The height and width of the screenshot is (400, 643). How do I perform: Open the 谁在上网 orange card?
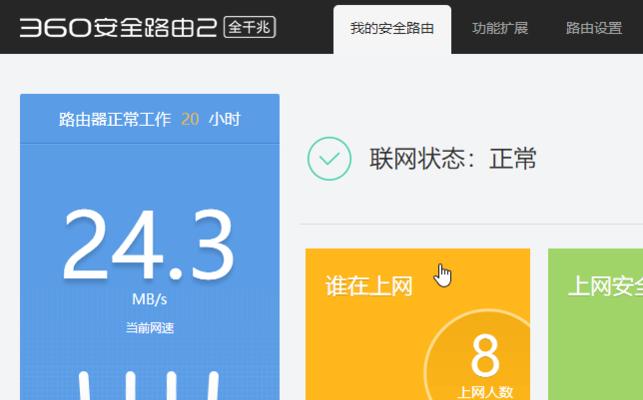click(x=417, y=324)
